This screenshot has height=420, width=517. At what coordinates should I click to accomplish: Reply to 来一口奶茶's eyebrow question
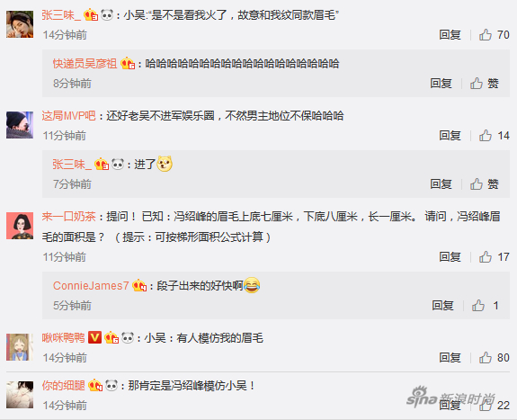point(450,256)
